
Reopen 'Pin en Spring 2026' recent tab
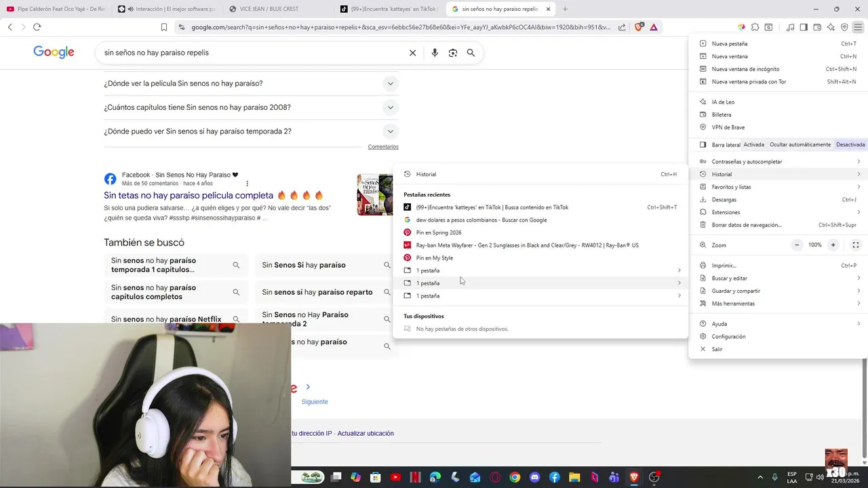540,232
